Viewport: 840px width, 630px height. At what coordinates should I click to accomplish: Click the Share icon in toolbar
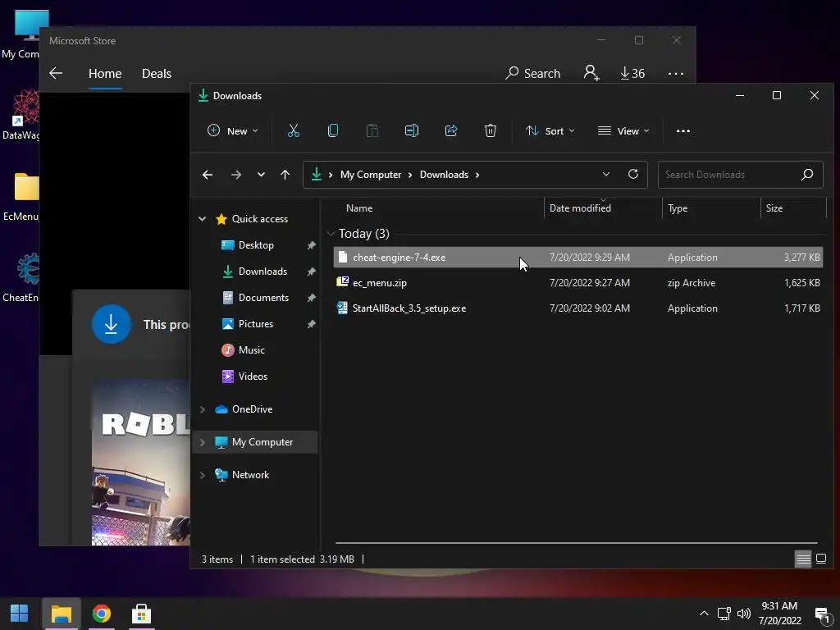click(x=451, y=130)
